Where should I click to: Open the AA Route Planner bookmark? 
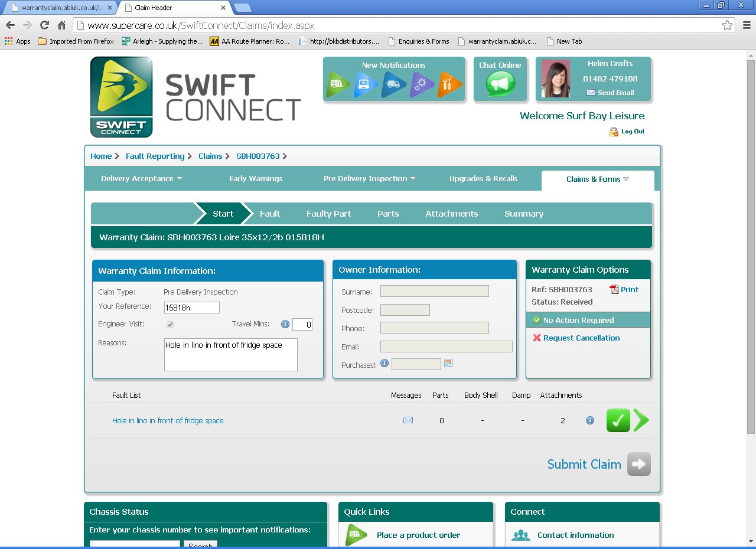coord(250,41)
